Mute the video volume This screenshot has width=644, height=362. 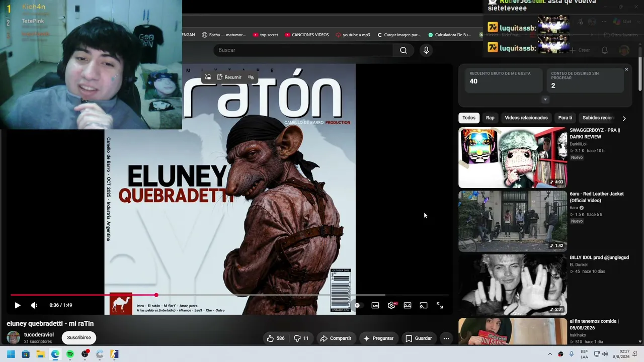click(x=34, y=305)
